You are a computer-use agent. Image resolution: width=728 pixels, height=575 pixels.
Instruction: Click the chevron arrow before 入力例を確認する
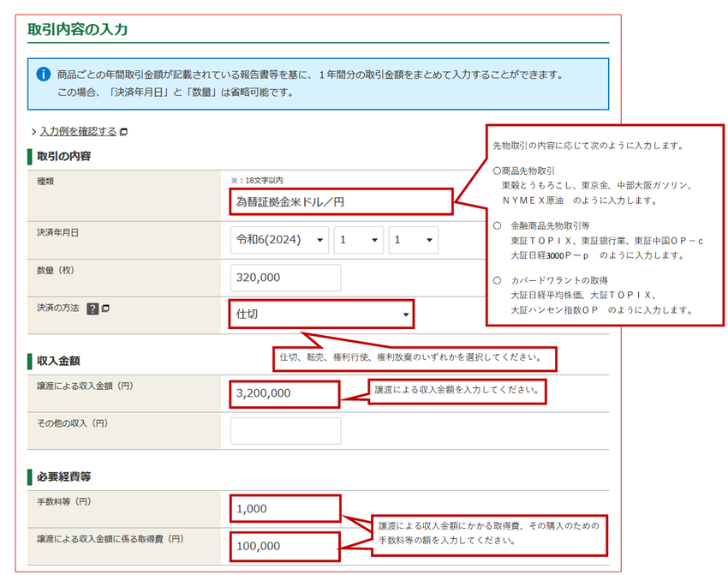pyautogui.click(x=33, y=132)
